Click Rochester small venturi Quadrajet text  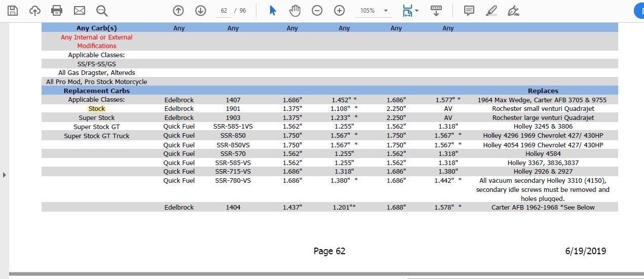coord(543,108)
